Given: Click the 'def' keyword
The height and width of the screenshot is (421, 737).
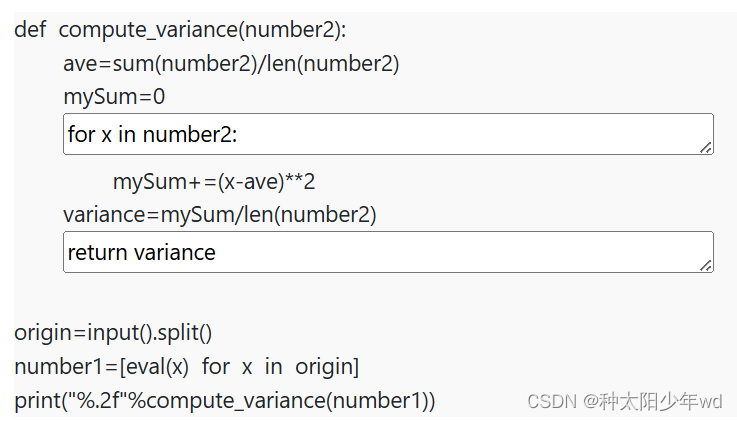Looking at the screenshot, I should [30, 30].
